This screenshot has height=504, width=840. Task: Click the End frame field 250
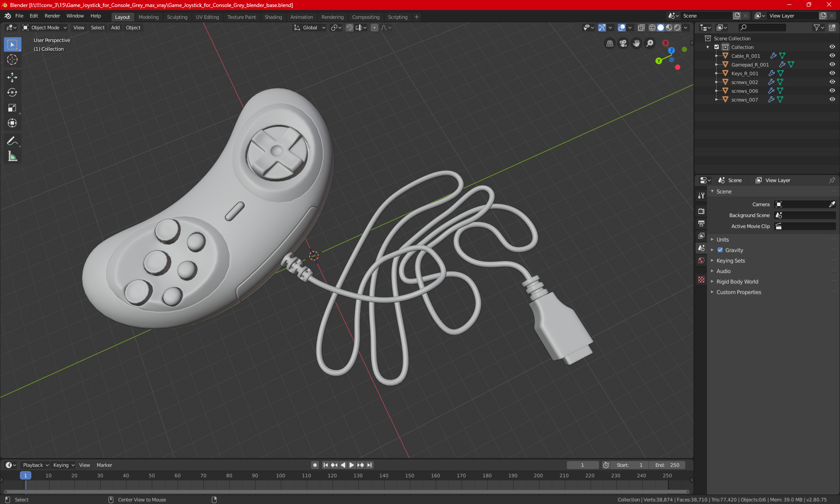667,465
